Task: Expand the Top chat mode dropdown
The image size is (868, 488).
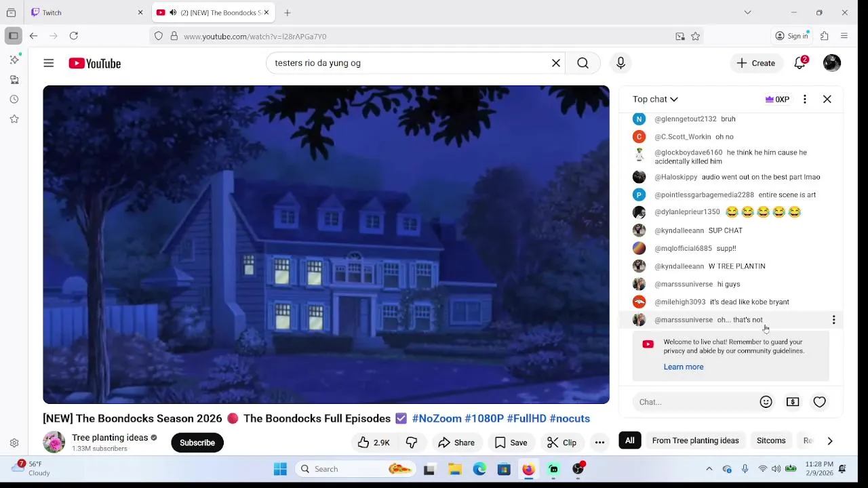Action: tap(655, 99)
